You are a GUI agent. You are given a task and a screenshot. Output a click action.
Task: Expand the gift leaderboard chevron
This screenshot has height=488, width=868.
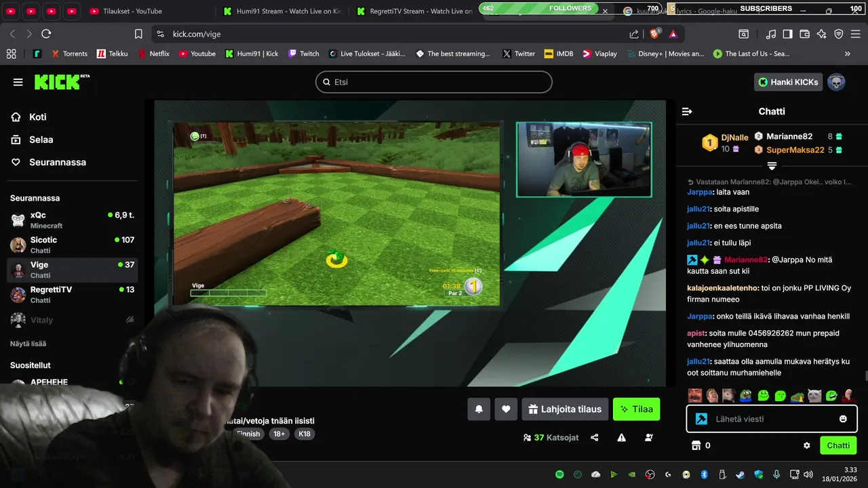772,166
